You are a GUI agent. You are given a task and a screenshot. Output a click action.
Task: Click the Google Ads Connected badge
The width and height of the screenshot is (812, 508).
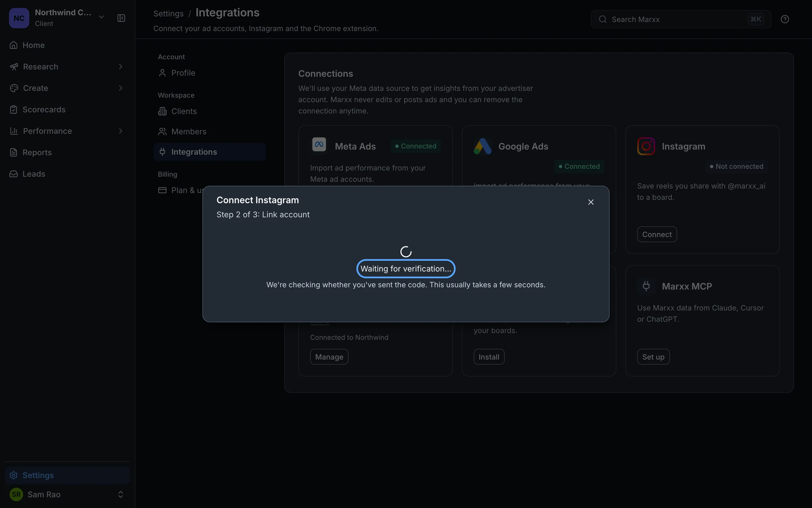[x=579, y=167]
